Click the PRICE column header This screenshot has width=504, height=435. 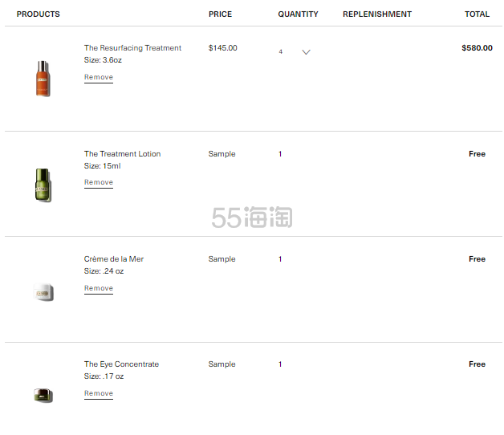pyautogui.click(x=220, y=14)
